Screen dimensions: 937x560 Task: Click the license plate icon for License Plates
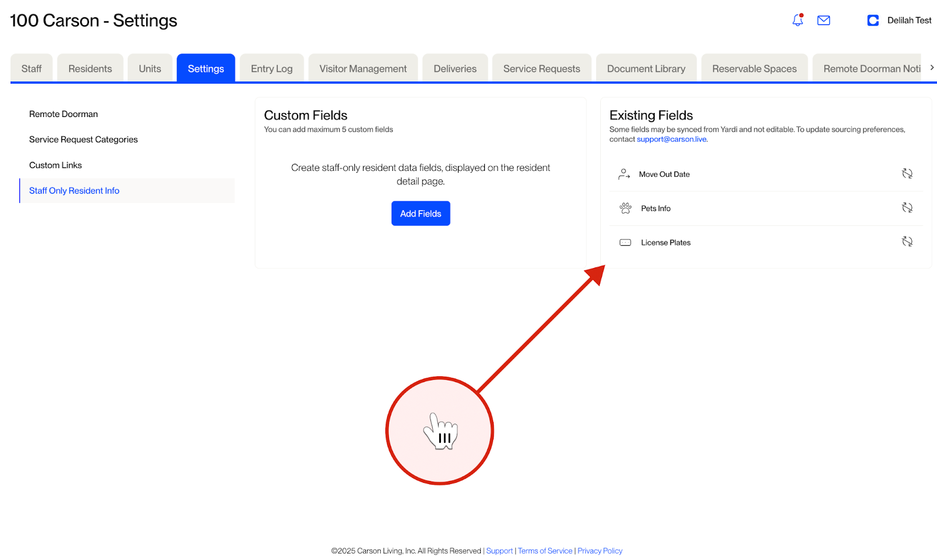[625, 242]
